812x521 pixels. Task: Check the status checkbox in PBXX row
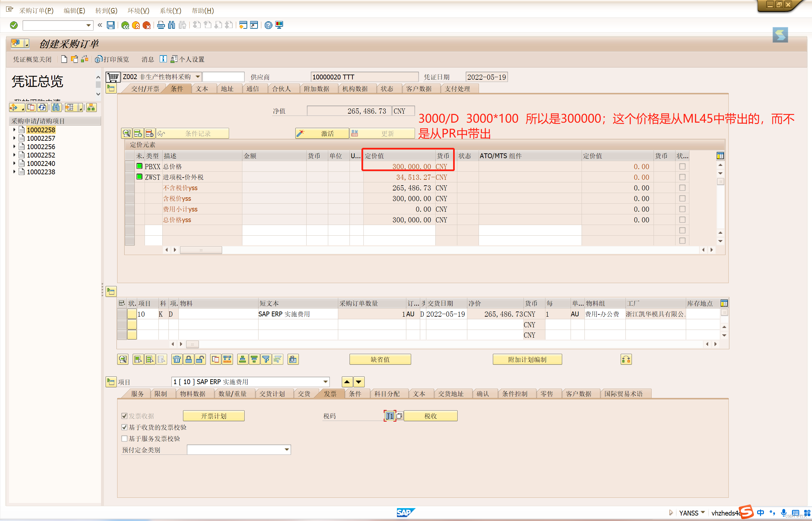click(x=682, y=167)
